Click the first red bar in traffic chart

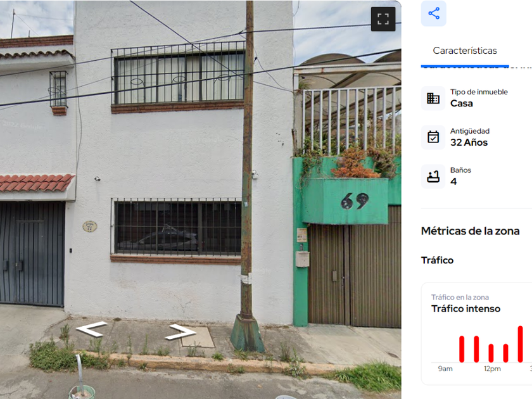462,349
